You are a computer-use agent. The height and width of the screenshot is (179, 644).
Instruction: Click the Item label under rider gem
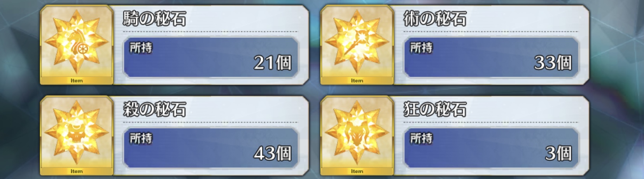77,81
